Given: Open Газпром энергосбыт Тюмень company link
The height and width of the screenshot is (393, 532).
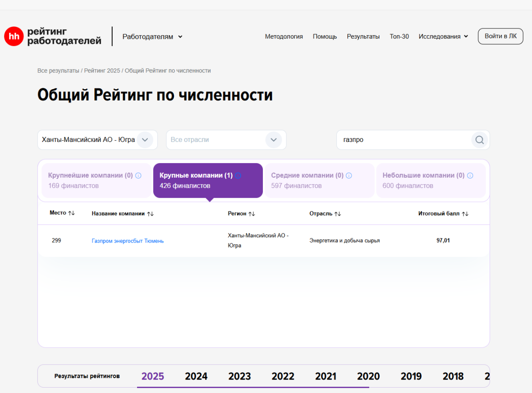Looking at the screenshot, I should click(x=128, y=241).
